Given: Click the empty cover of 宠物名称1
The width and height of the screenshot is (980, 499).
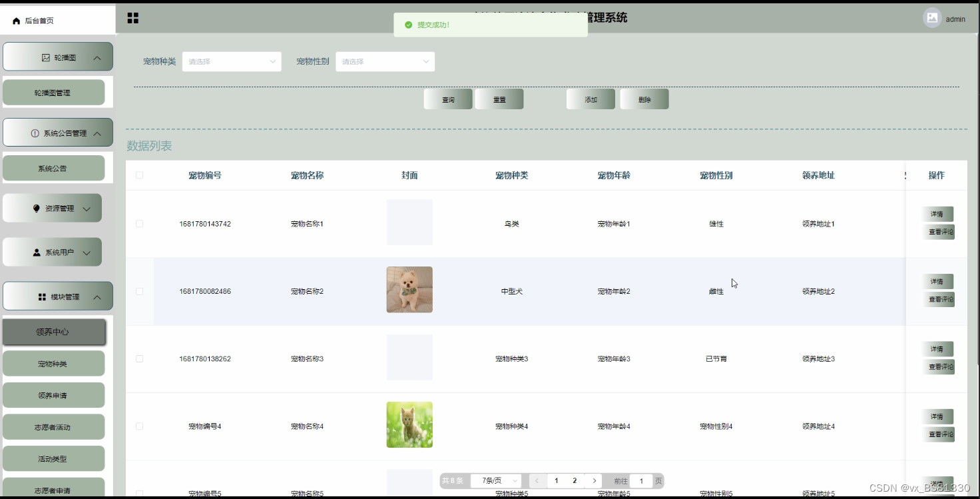Looking at the screenshot, I should coord(409,223).
